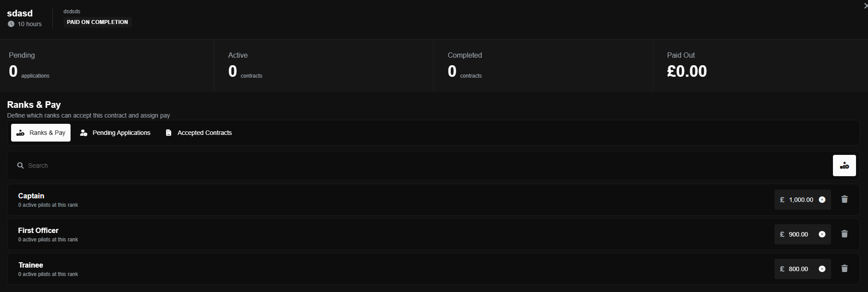The height and width of the screenshot is (292, 868).
Task: Clear the Captain pay amount
Action: point(822,200)
